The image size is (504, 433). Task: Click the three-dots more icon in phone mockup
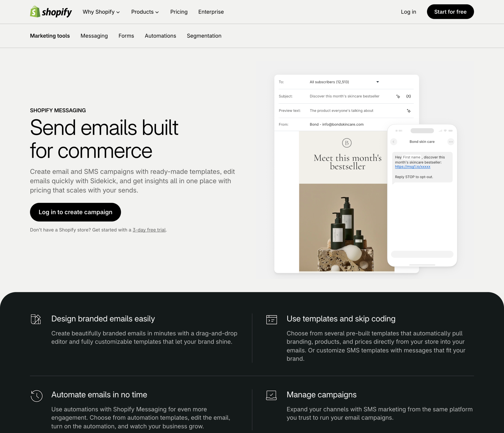(x=451, y=142)
